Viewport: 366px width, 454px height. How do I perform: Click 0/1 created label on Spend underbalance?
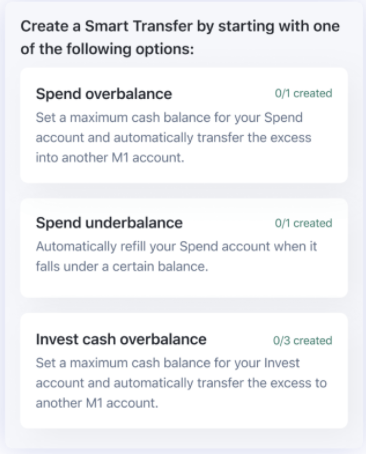tap(303, 223)
